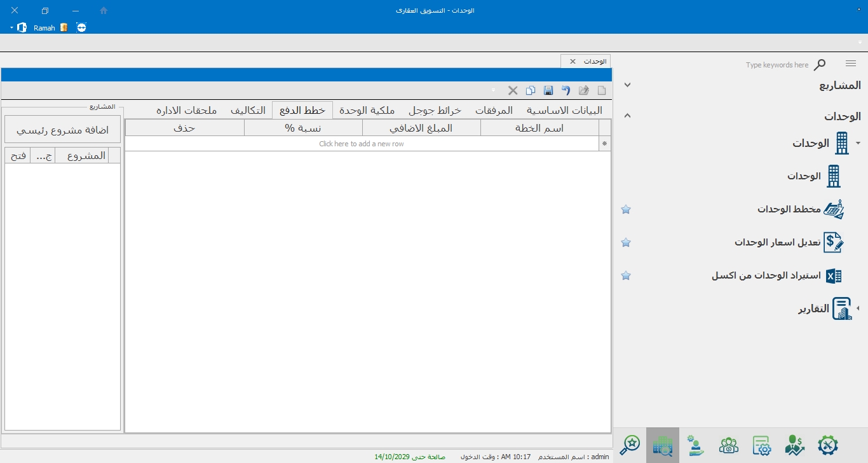This screenshot has width=868, height=463.
Task: Click the Undo arrow in the toolbar
Action: (566, 90)
